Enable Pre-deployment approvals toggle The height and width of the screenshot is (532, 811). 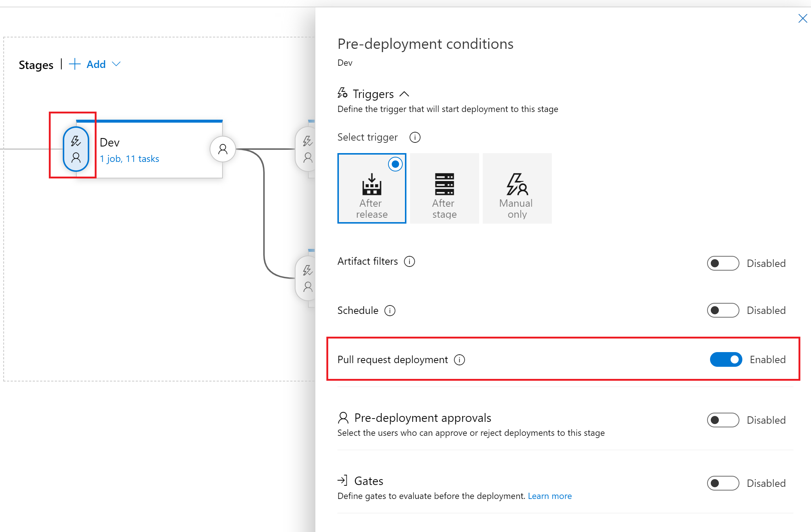click(x=723, y=420)
